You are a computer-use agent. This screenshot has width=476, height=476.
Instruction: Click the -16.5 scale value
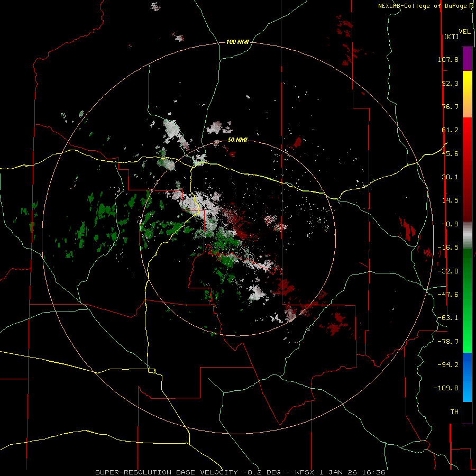coord(448,248)
